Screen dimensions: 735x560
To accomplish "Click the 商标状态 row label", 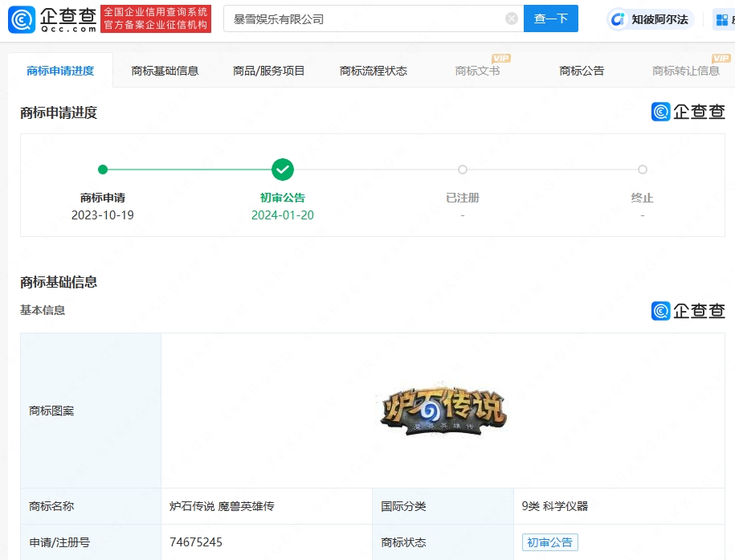I will (x=403, y=542).
